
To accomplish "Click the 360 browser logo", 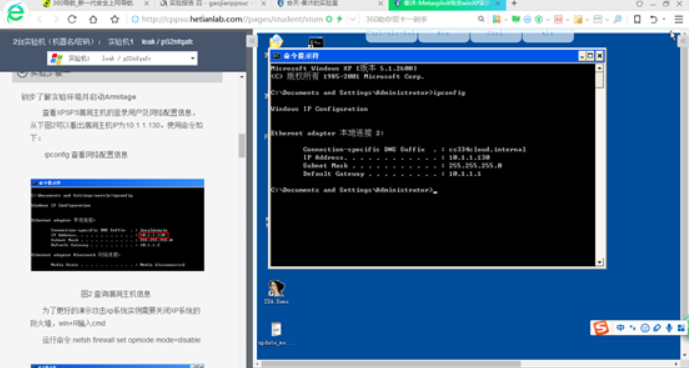I will [x=15, y=13].
